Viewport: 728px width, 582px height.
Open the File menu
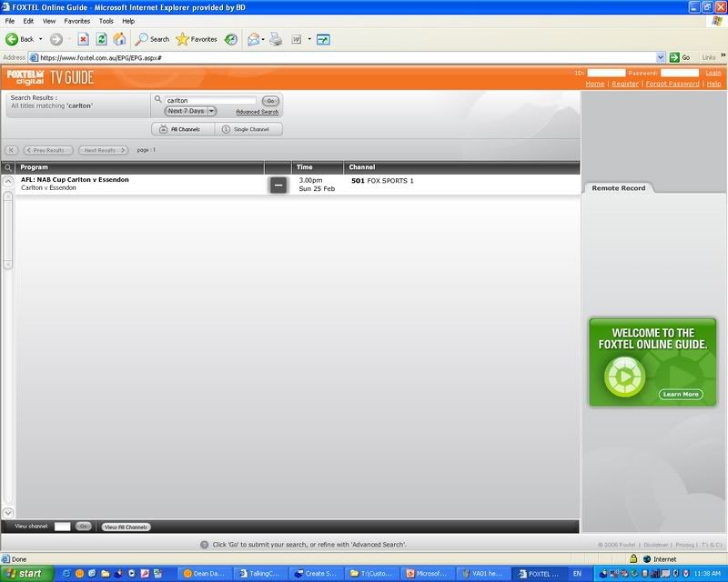click(10, 21)
